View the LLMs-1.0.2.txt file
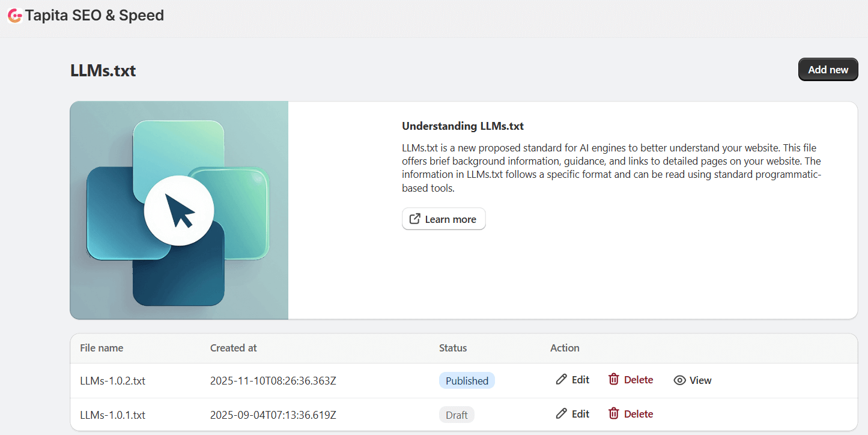Image resolution: width=868 pixels, height=435 pixels. tap(693, 380)
